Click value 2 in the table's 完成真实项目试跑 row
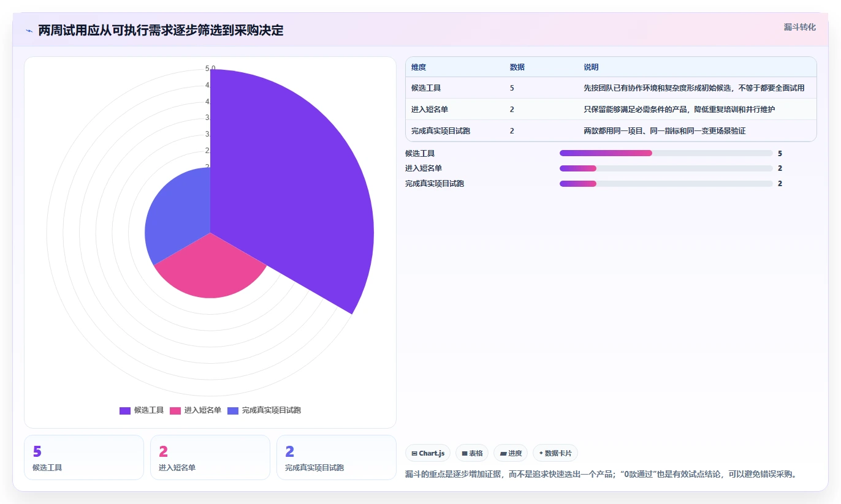841x504 pixels. 512,131
